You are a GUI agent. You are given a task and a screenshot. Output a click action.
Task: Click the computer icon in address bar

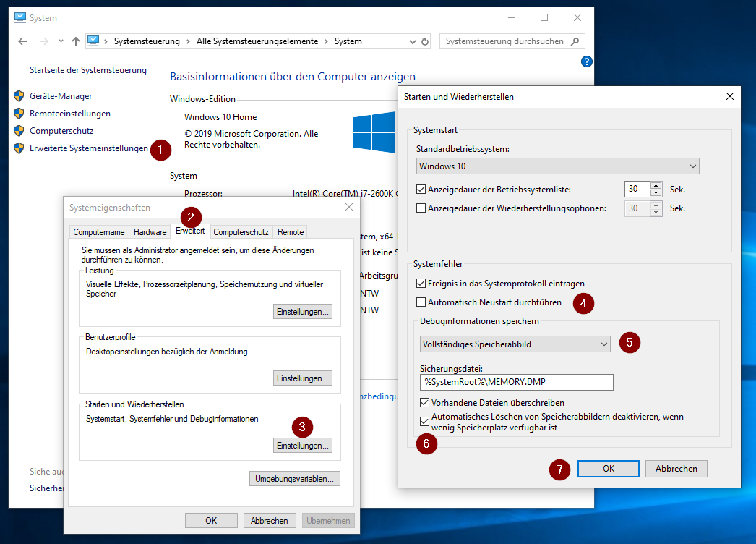tap(93, 41)
